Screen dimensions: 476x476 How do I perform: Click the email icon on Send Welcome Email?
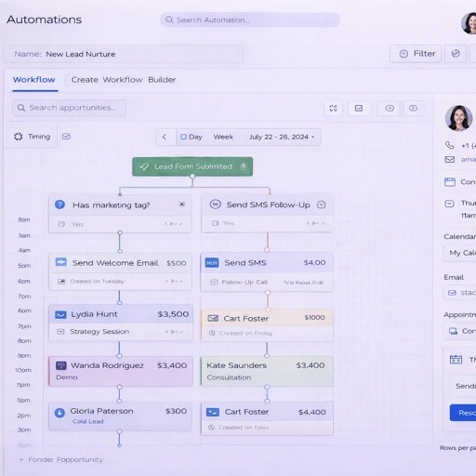click(x=60, y=262)
